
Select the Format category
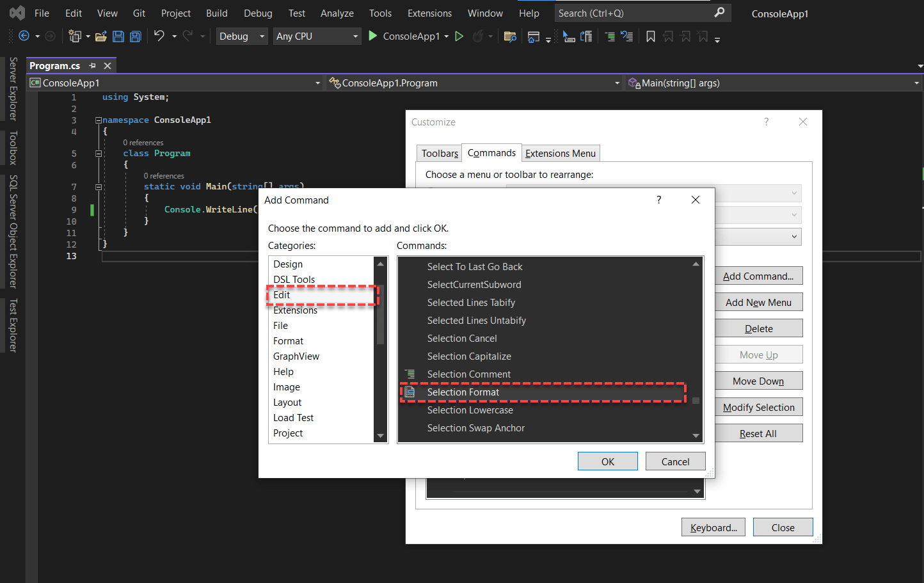tap(322, 341)
